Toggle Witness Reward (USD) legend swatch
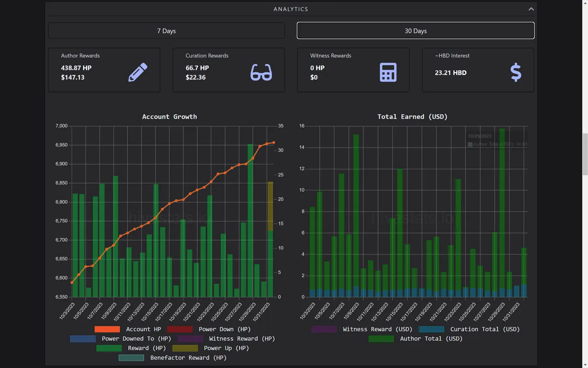The image size is (588, 368). click(x=324, y=329)
